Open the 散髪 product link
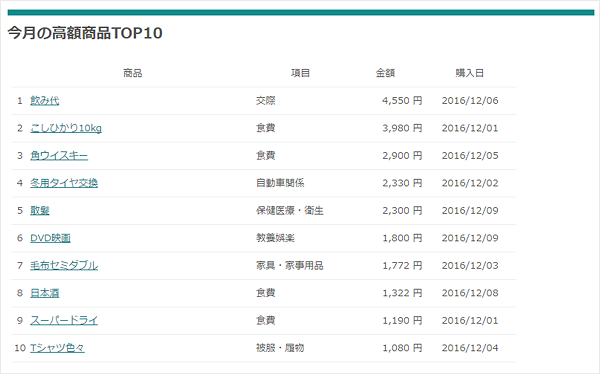The image size is (600, 374). (x=40, y=211)
